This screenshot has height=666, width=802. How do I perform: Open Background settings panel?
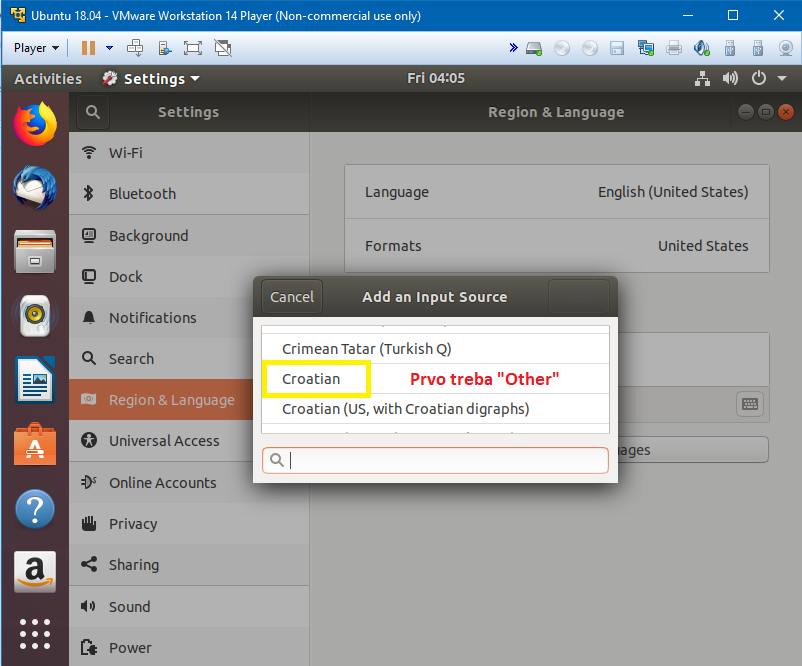click(189, 236)
